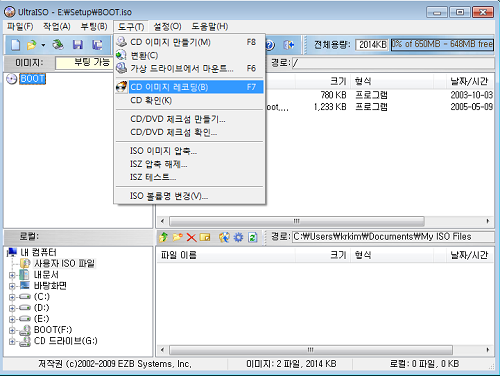Click the 전체용량 2014KB value field
The height and width of the screenshot is (376, 500).
pyautogui.click(x=372, y=44)
